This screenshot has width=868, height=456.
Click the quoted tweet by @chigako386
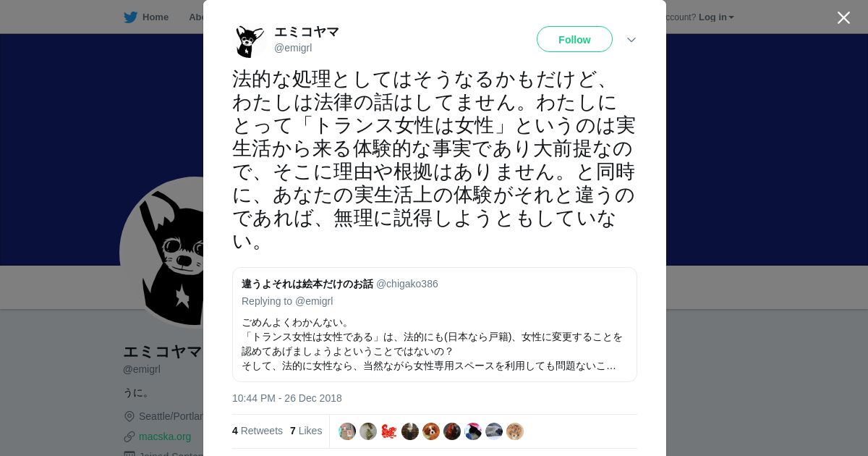coord(435,324)
